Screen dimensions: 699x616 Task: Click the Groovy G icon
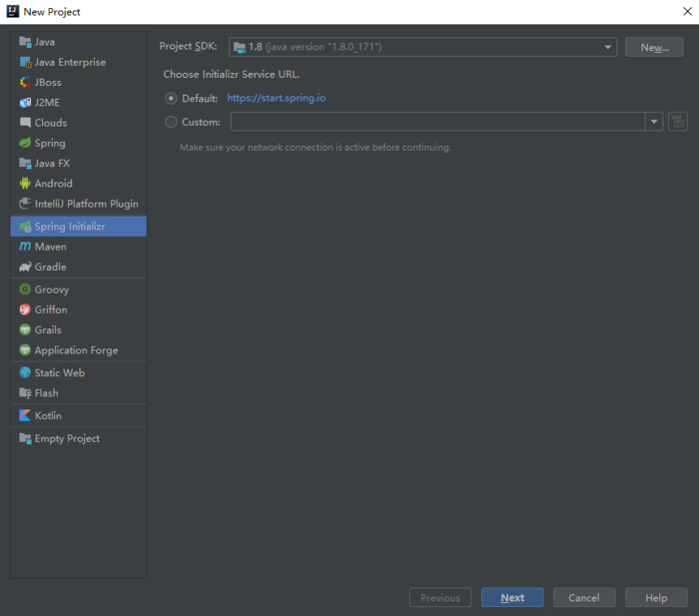[25, 290]
